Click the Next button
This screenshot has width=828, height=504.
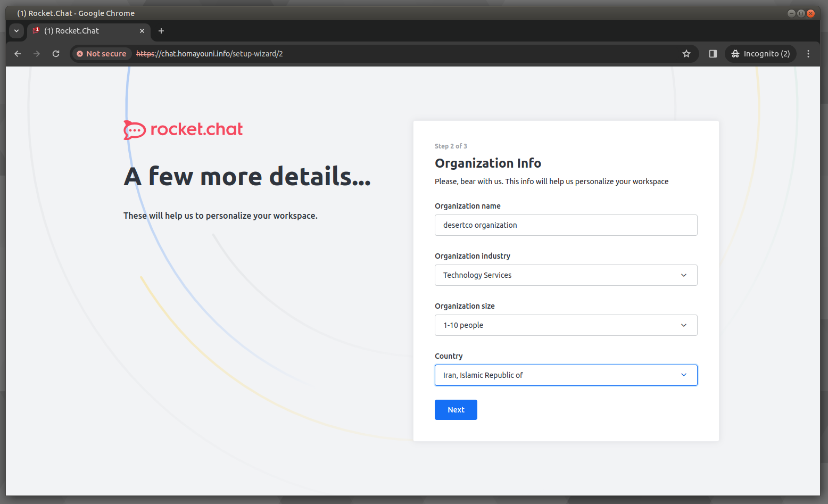456,410
